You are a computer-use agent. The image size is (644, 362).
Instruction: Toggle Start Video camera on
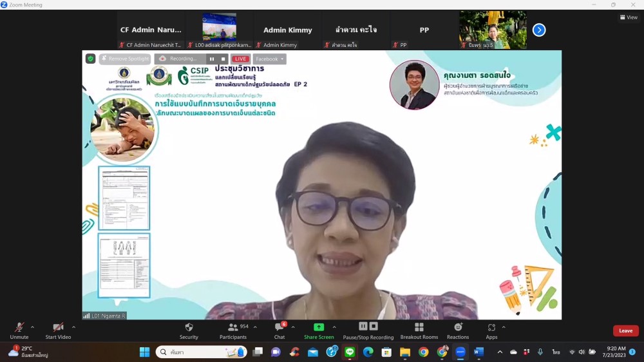point(58,330)
